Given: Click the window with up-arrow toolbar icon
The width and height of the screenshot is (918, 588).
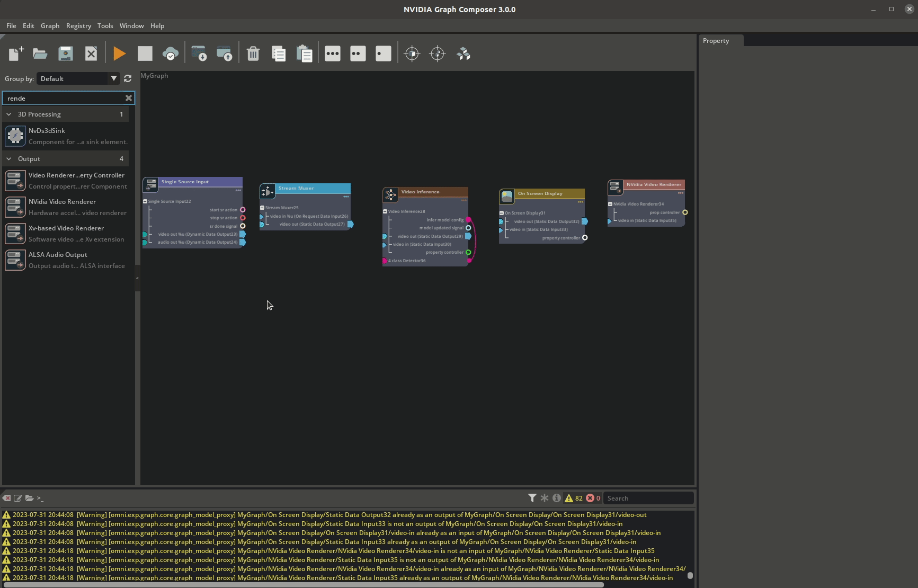Looking at the screenshot, I should pyautogui.click(x=224, y=54).
